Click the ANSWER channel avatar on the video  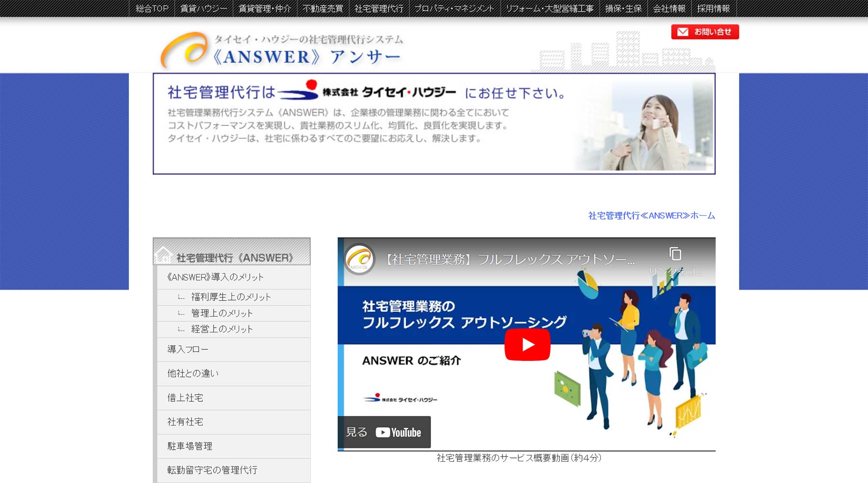click(x=359, y=259)
